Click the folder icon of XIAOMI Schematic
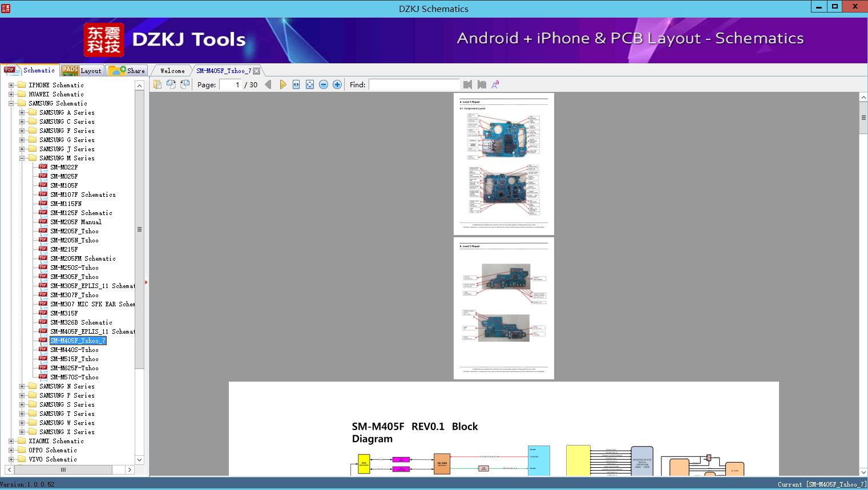 point(22,441)
